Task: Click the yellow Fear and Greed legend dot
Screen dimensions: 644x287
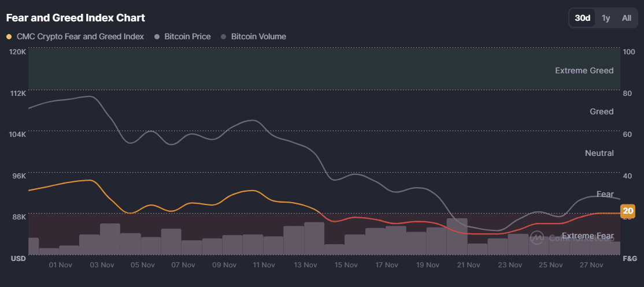Action: tap(9, 36)
